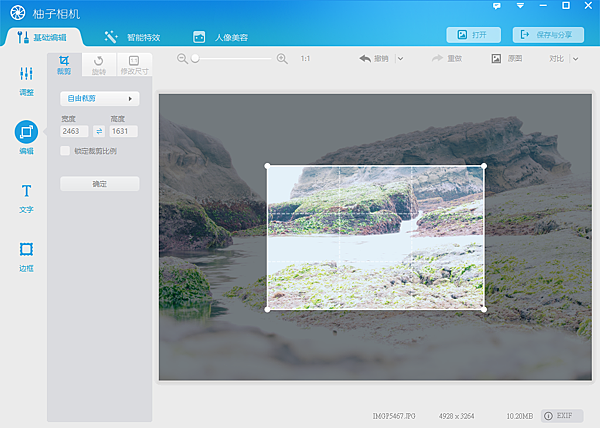This screenshot has height=428, width=600.
Task: Show the 原图 original image
Action: [x=507, y=59]
